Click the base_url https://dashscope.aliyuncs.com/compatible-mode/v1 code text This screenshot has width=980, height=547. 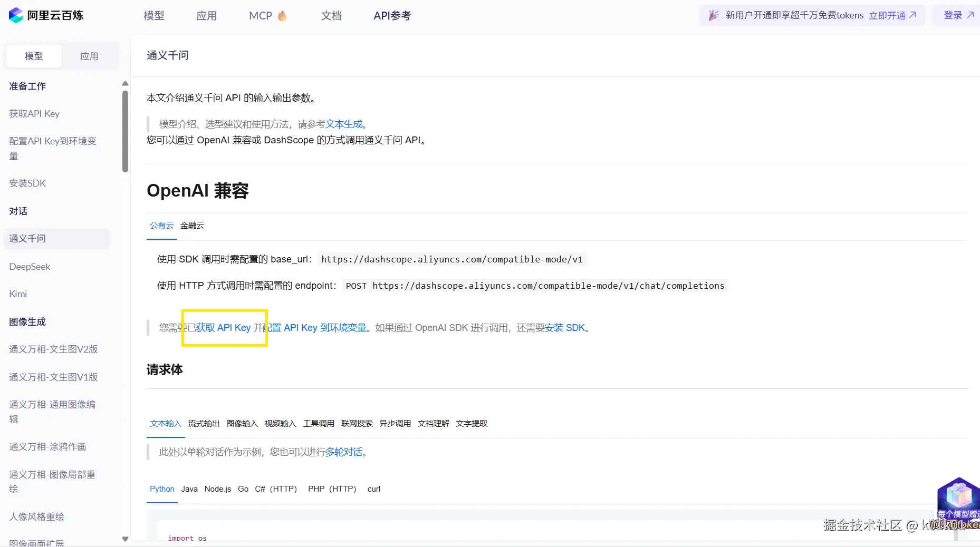452,259
